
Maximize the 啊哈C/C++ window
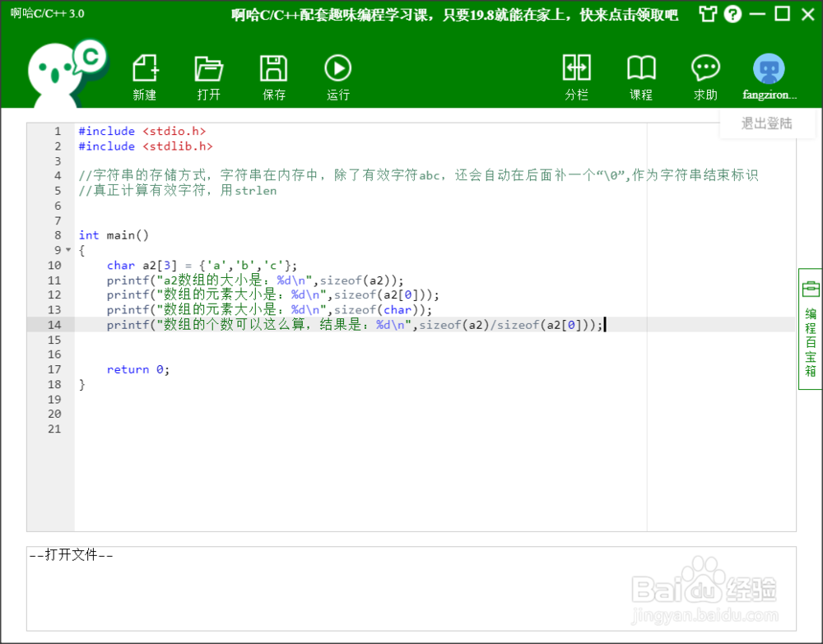(x=783, y=14)
